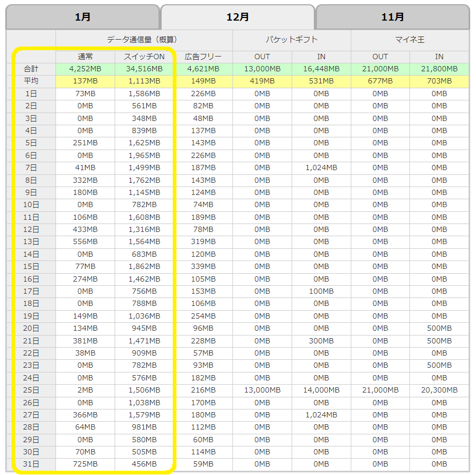Screen dimensions: 476x475
Task: Click the データ通信量（概算）header
Action: point(144,40)
